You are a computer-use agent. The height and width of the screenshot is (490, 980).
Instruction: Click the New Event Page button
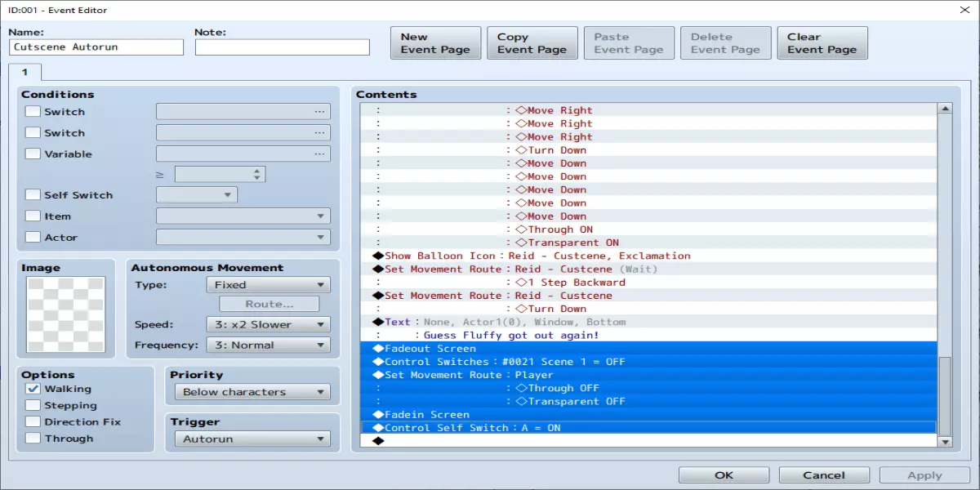434,43
